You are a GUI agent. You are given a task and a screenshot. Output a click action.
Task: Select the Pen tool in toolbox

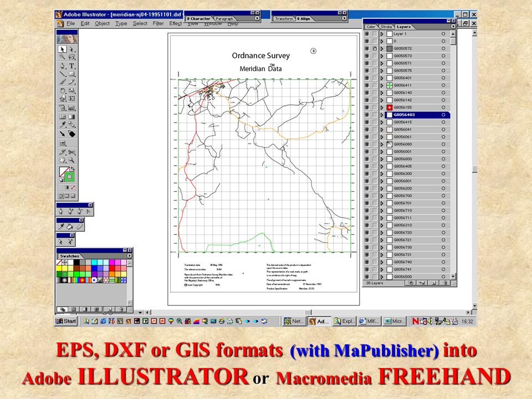(63, 66)
